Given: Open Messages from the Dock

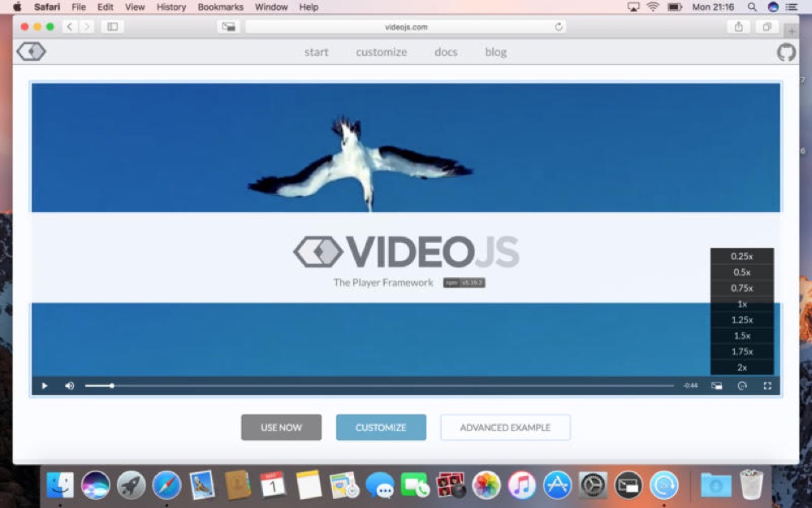Looking at the screenshot, I should click(379, 486).
